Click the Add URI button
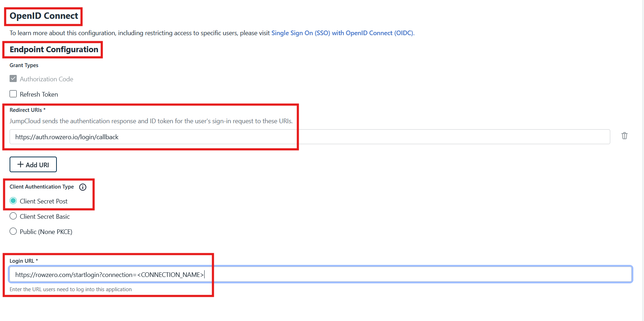 [33, 164]
